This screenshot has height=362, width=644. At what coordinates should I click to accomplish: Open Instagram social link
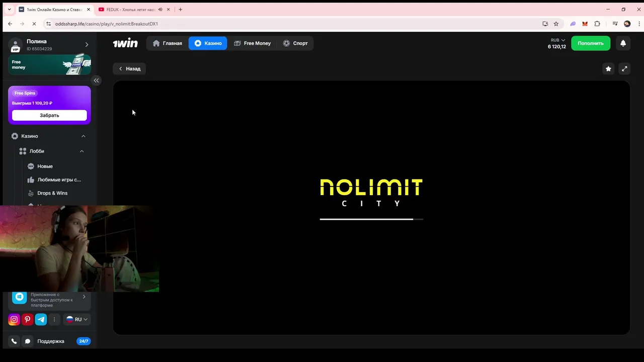coord(14,319)
